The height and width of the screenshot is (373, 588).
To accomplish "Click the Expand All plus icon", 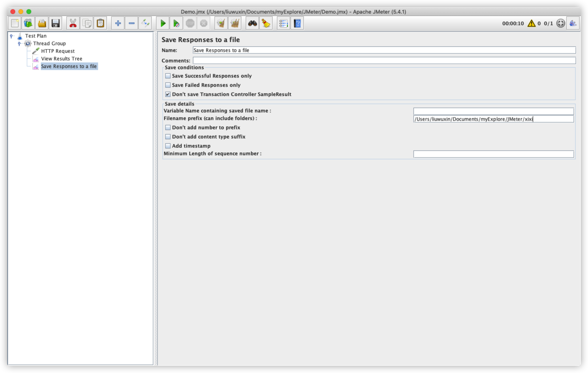I will tap(118, 23).
